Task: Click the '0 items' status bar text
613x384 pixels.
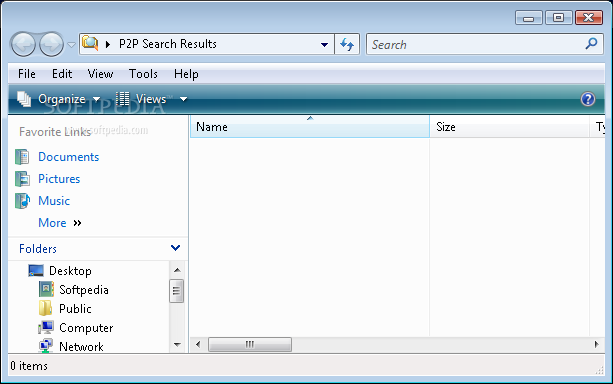Action: coord(29,366)
